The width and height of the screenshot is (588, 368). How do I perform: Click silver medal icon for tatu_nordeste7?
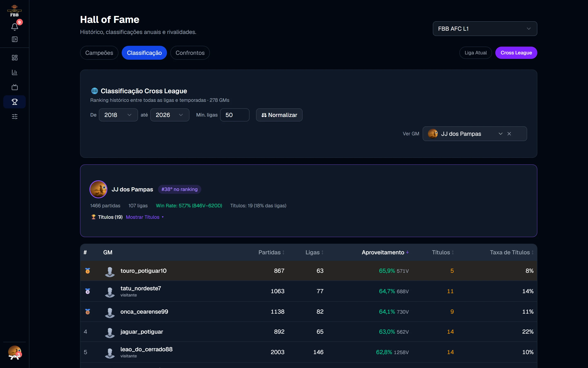88,291
